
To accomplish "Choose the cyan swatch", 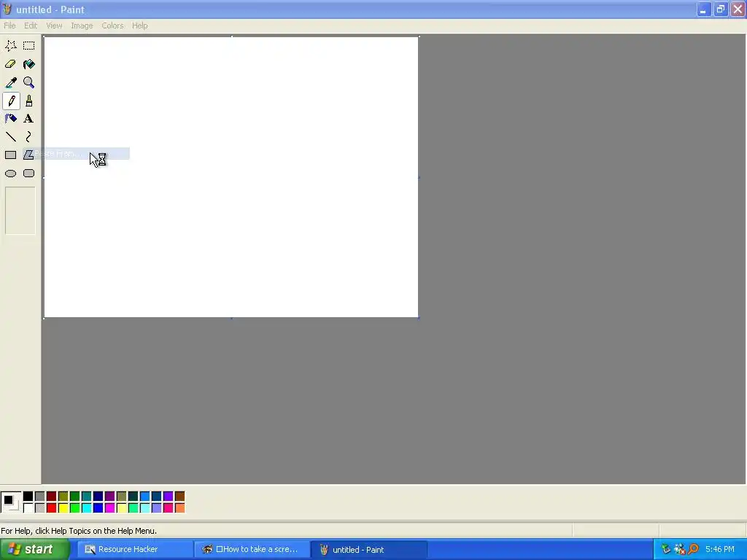I will click(x=87, y=508).
